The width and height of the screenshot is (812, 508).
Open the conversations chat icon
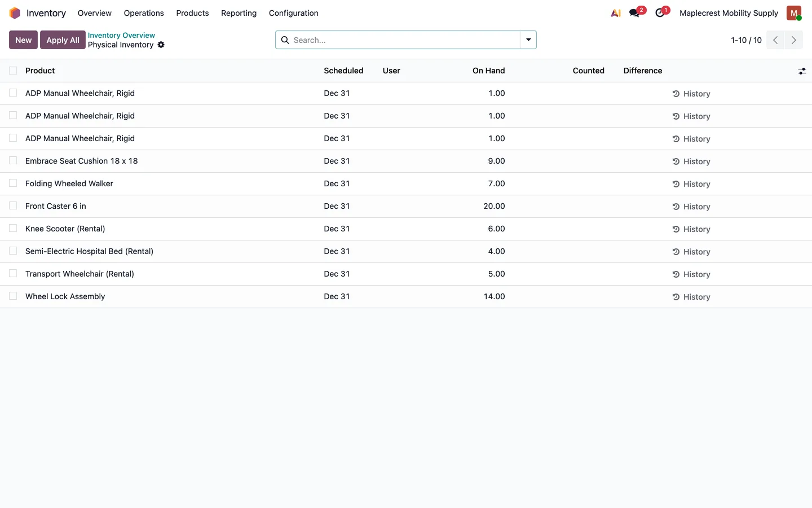click(x=635, y=13)
